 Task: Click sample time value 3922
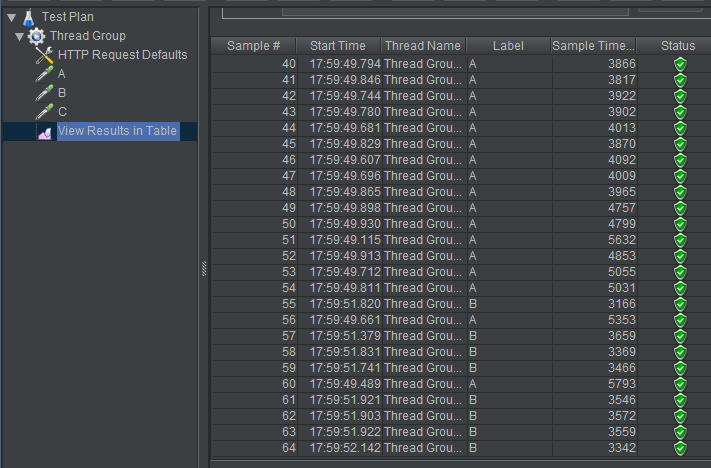click(622, 96)
